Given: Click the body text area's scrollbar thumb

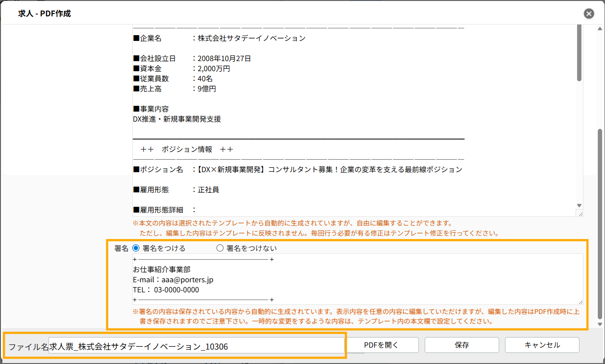Looking at the screenshot, I should [x=580, y=53].
